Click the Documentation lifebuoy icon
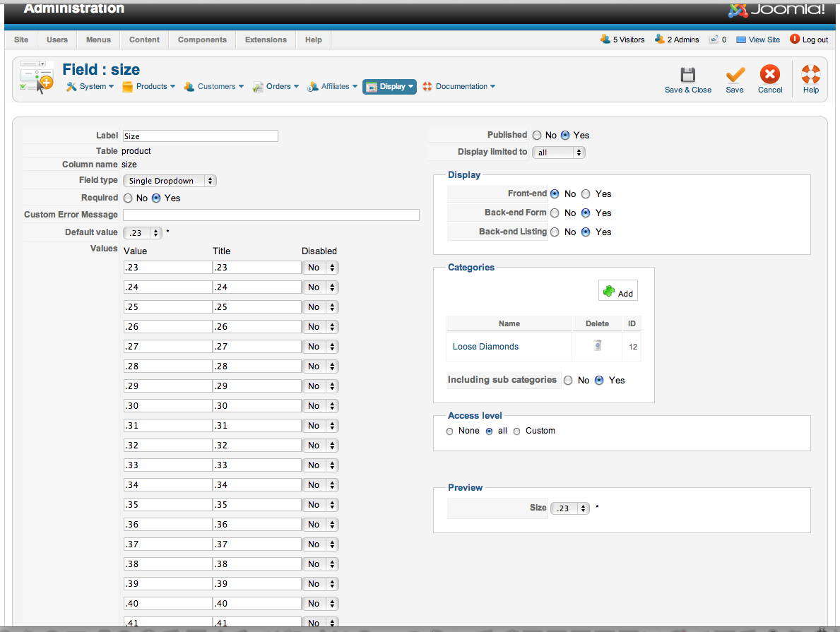This screenshot has height=632, width=840. 427,86
